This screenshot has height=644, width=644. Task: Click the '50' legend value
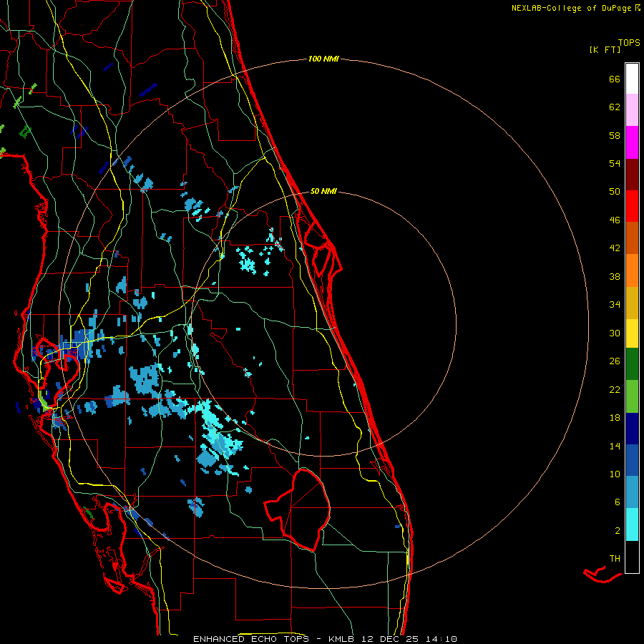tap(615, 192)
